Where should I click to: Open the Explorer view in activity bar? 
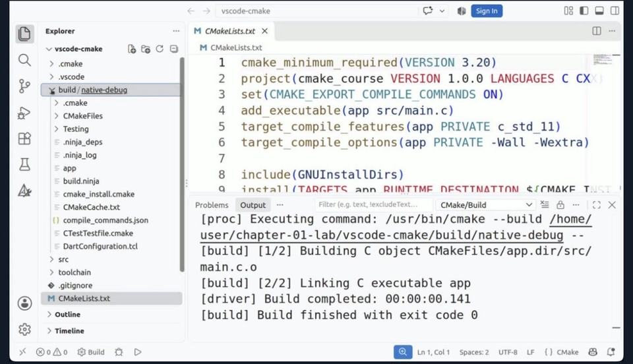point(24,34)
